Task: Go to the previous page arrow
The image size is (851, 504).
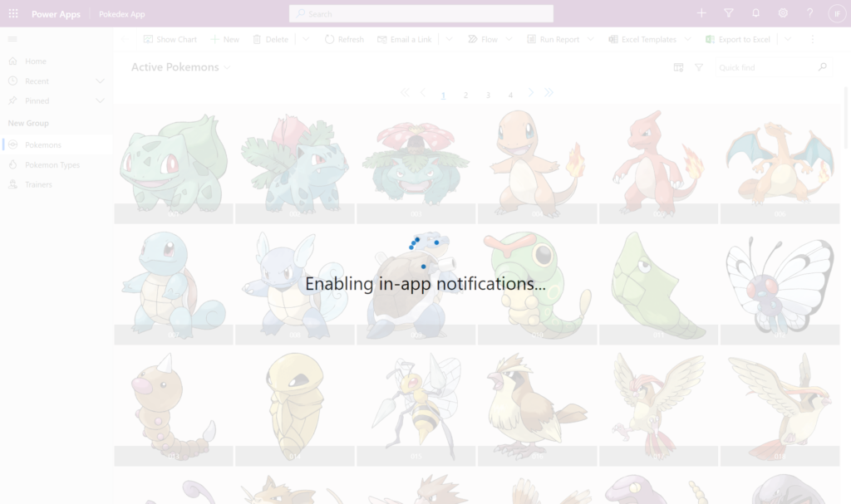Action: tap(423, 93)
